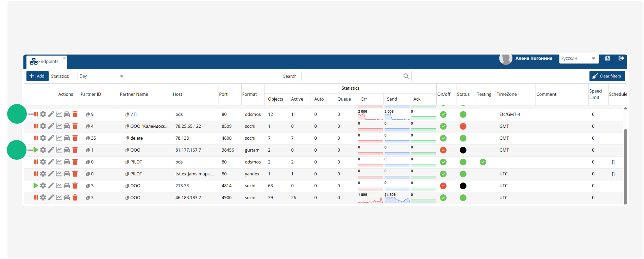Viewport: 644px width, 259px height.
Task: Click the red status circle for 78.25.65.122
Action: [x=463, y=126]
